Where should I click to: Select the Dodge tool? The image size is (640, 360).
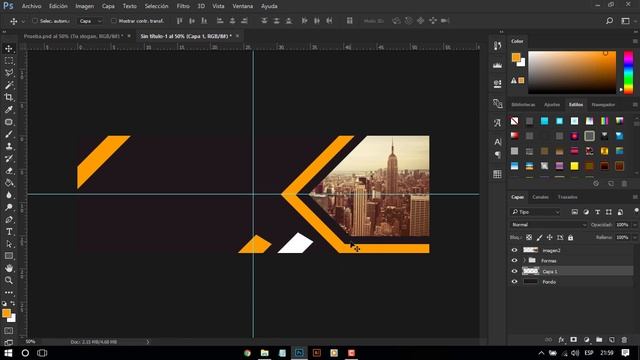9,207
